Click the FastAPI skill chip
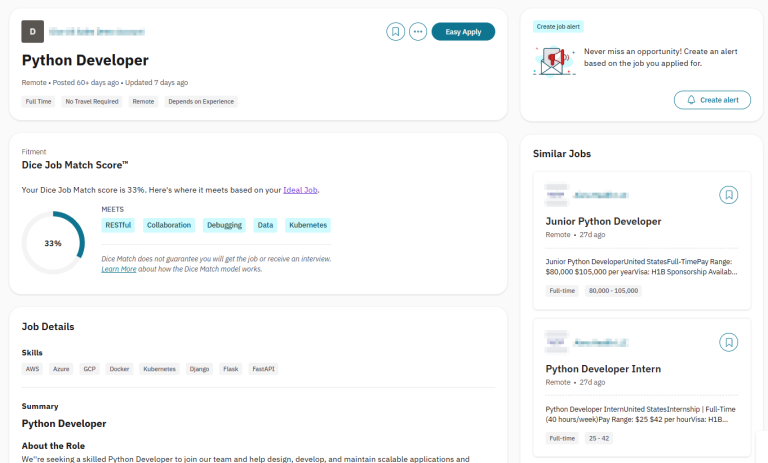 tap(264, 369)
